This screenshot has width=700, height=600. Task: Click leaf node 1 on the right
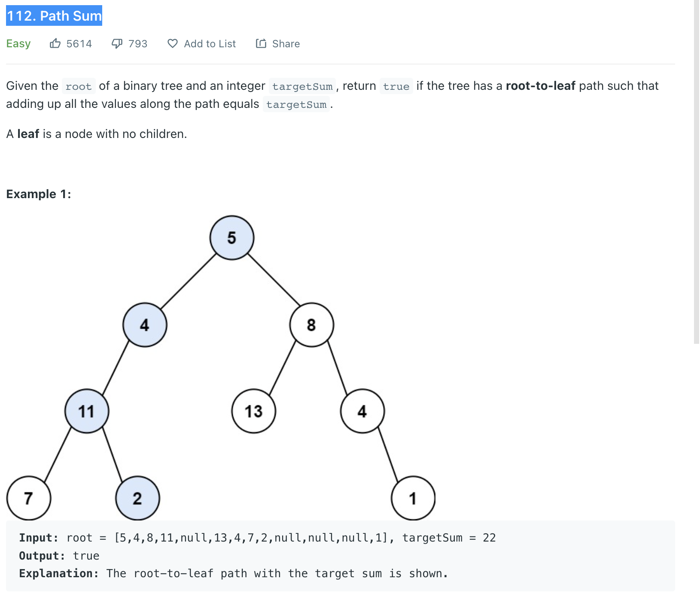[x=413, y=498]
